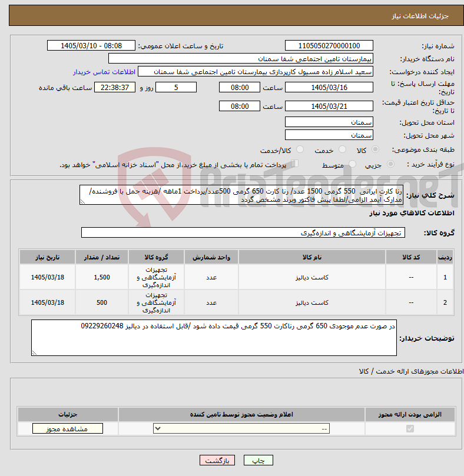Click the تاریخ نیاز column header
The height and width of the screenshot is (476, 464).
pos(48,257)
